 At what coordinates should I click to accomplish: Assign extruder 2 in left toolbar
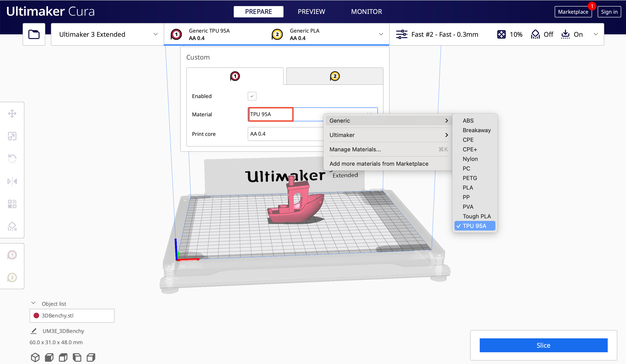tap(12, 277)
